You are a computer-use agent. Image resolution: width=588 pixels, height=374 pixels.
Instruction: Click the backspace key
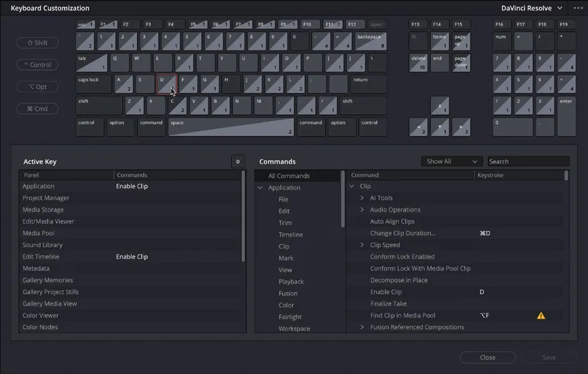(x=370, y=41)
